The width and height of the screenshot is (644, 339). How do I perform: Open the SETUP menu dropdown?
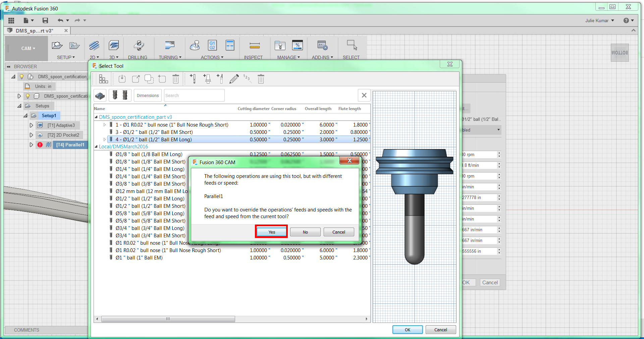tap(66, 57)
